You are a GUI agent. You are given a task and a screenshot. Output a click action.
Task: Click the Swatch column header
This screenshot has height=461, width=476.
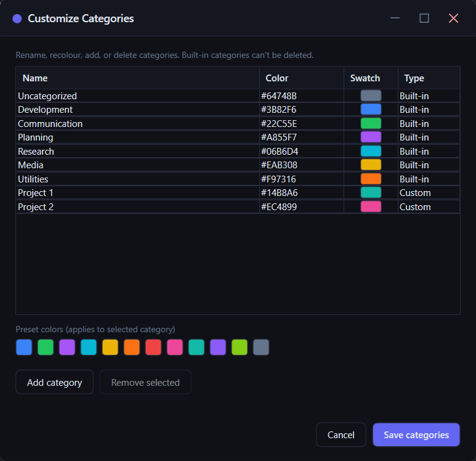pyautogui.click(x=371, y=78)
